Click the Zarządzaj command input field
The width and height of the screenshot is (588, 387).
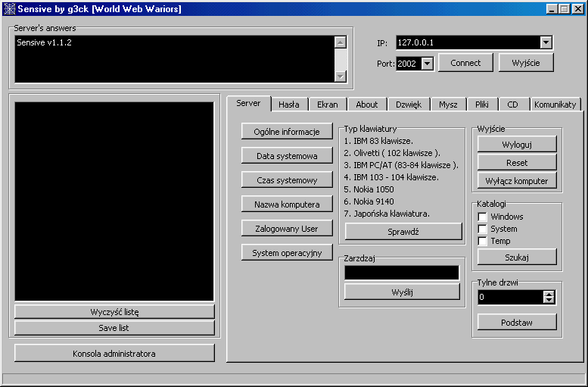(x=402, y=273)
